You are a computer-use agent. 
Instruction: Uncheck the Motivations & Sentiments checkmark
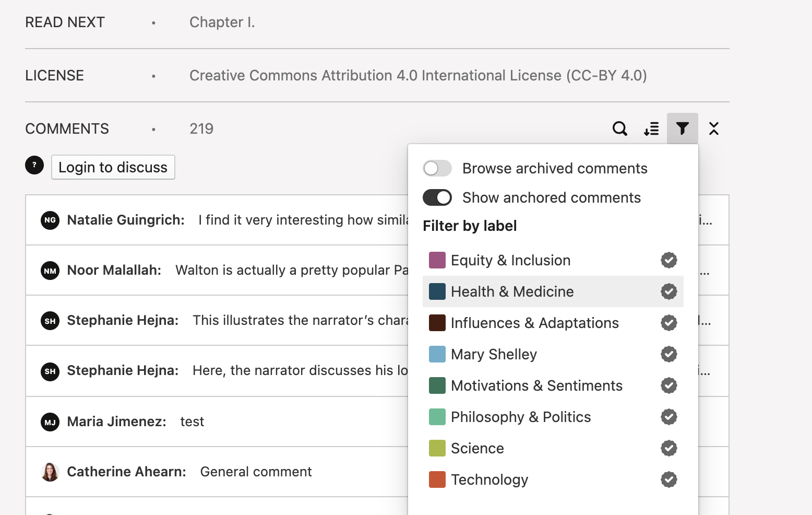(x=669, y=385)
